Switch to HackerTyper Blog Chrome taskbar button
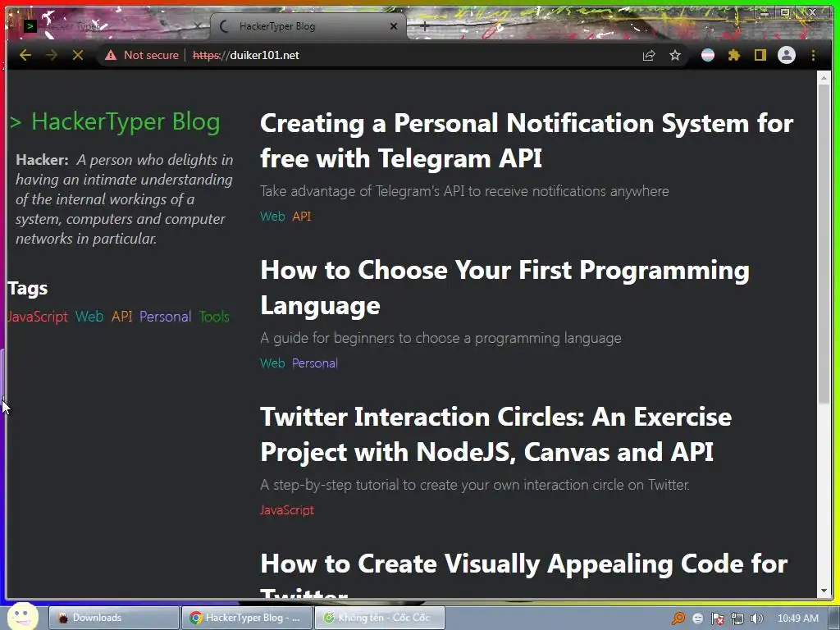 click(246, 618)
